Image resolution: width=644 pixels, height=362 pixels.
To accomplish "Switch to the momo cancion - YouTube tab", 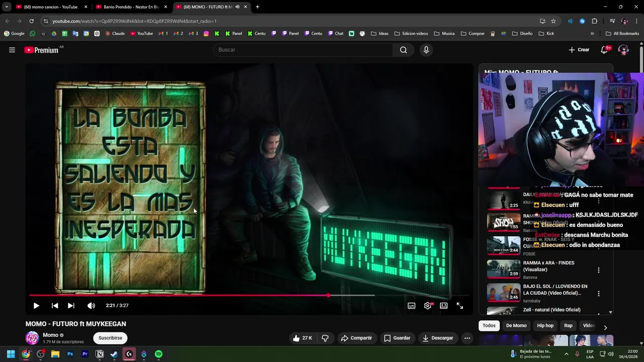I will (x=50, y=7).
